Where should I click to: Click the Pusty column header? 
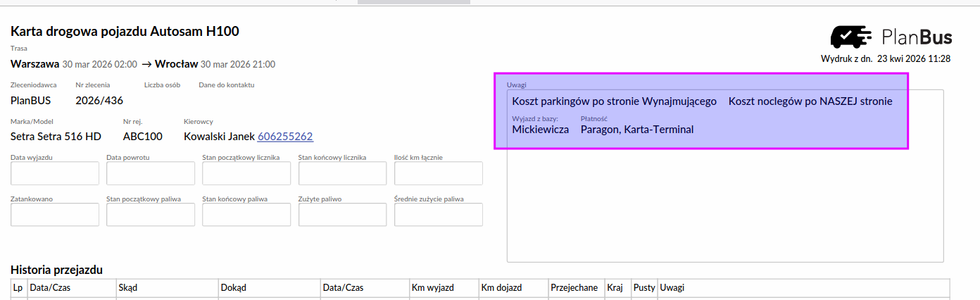coord(643,288)
